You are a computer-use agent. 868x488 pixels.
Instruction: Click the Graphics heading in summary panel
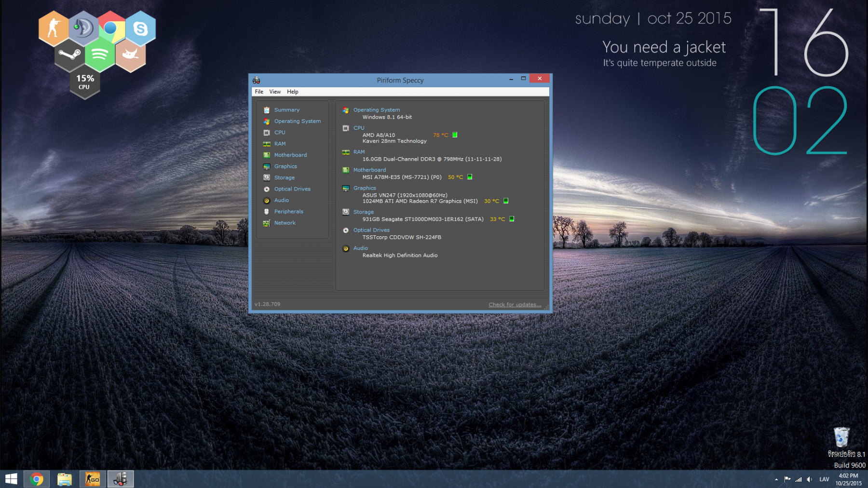coord(365,188)
